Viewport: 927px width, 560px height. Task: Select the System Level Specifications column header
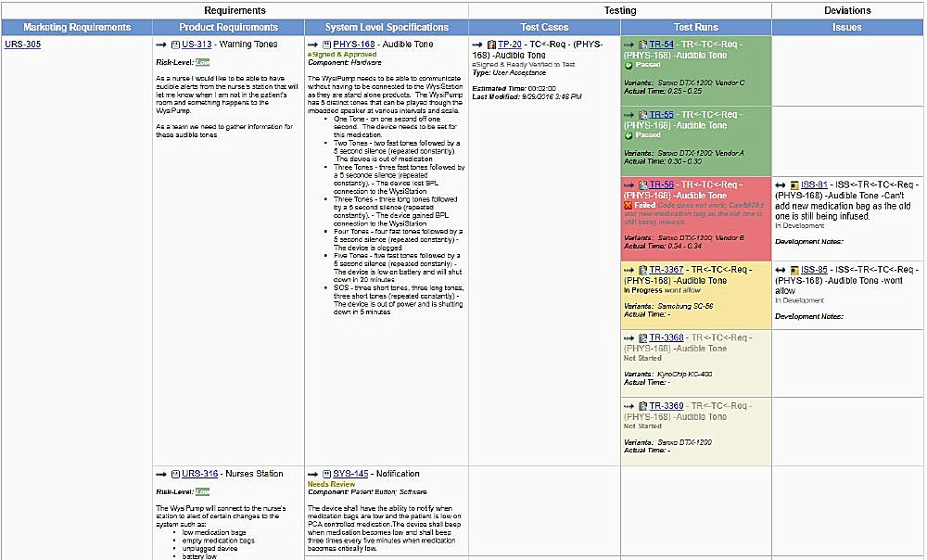point(387,28)
